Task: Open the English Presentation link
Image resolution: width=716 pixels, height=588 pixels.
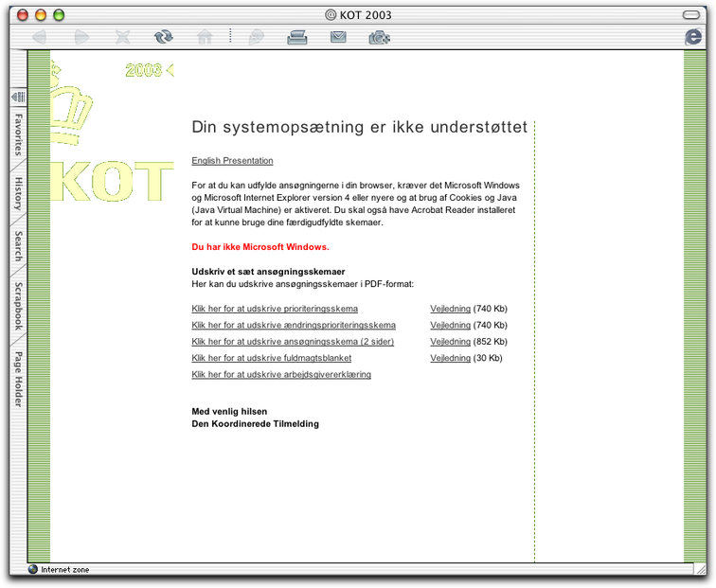Action: click(232, 161)
